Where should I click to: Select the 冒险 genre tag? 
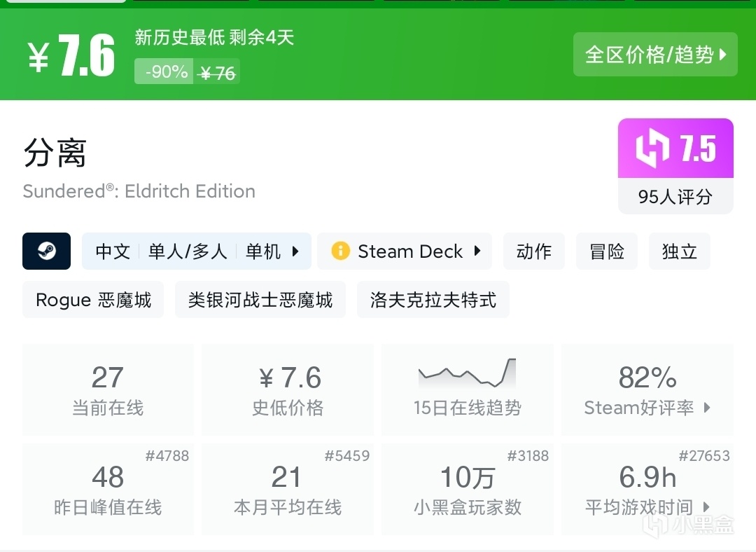(606, 251)
